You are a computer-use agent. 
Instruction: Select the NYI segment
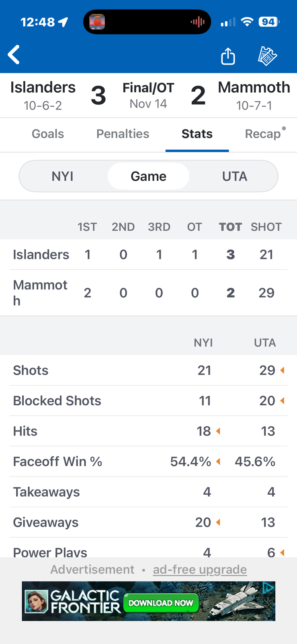(63, 176)
